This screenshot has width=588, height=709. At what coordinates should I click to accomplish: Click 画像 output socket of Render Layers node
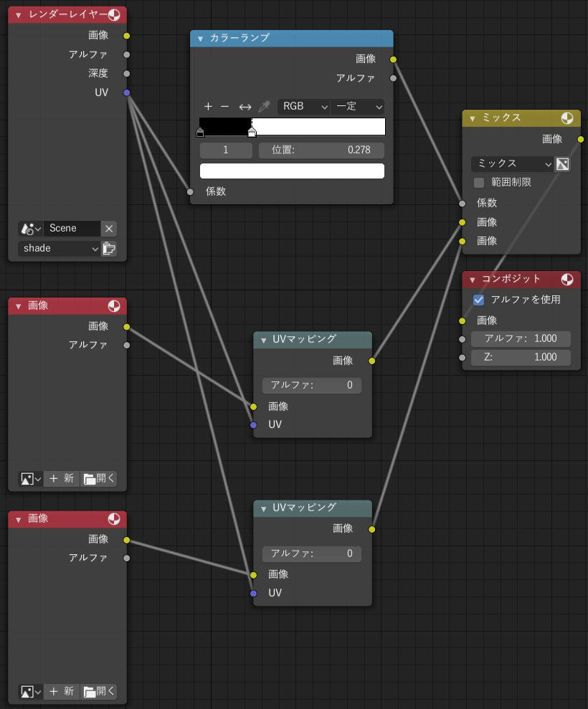point(127,36)
